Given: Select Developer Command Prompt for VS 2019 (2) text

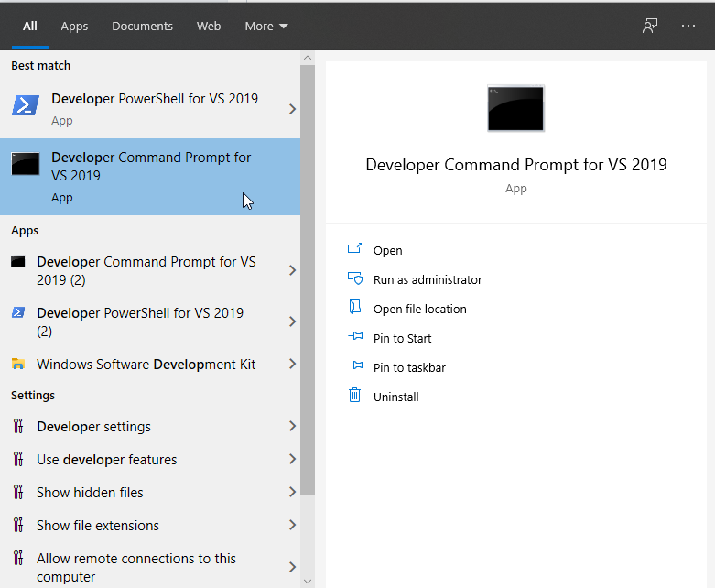Looking at the screenshot, I should click(146, 270).
